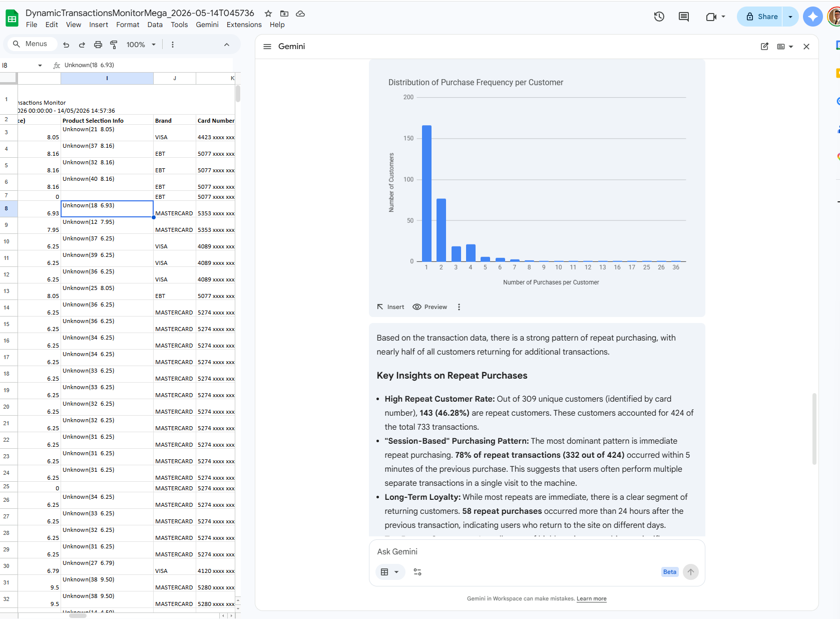Open the Gemini panel hamburger menu
This screenshot has width=840, height=619.
coord(267,47)
